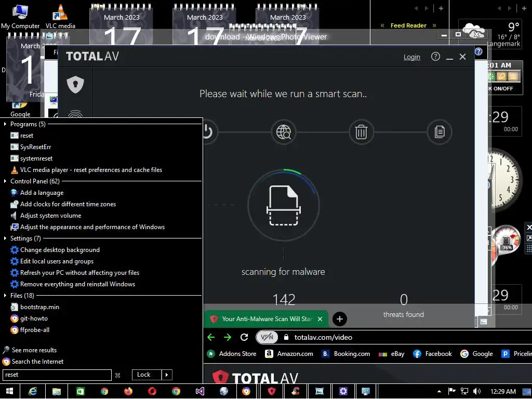The width and height of the screenshot is (532, 399).
Task: Click Search the Internet
Action: (33, 362)
